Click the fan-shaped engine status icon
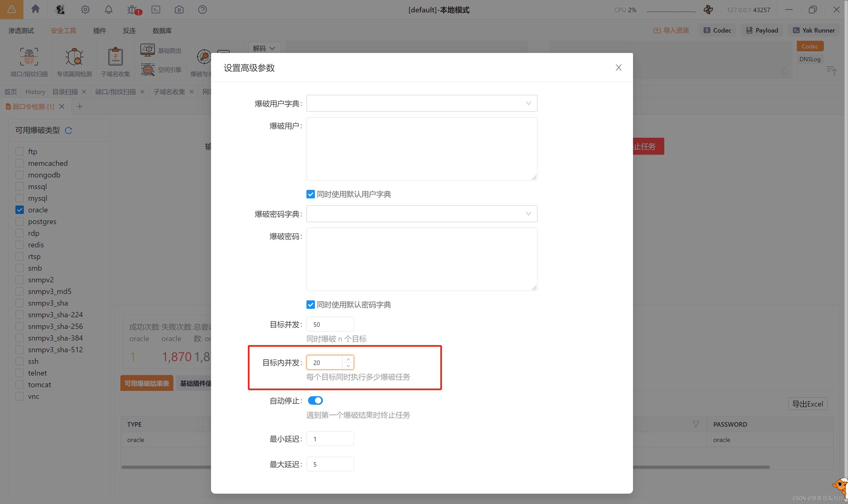This screenshot has height=504, width=848. coord(708,10)
